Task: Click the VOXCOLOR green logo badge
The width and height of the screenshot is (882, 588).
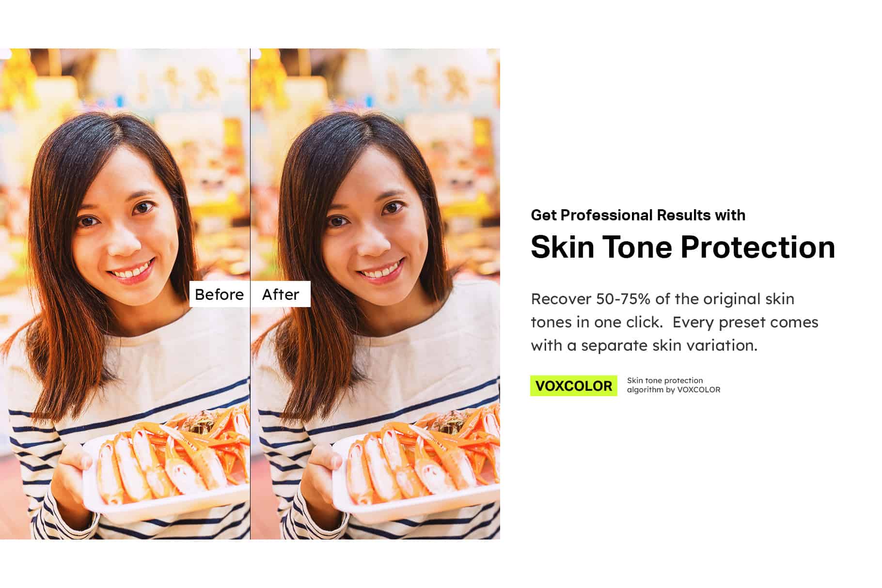Action: [x=573, y=386]
